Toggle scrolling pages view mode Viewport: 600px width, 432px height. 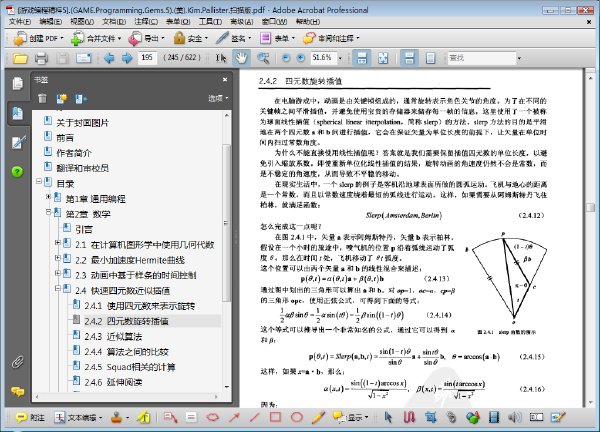pos(362,58)
